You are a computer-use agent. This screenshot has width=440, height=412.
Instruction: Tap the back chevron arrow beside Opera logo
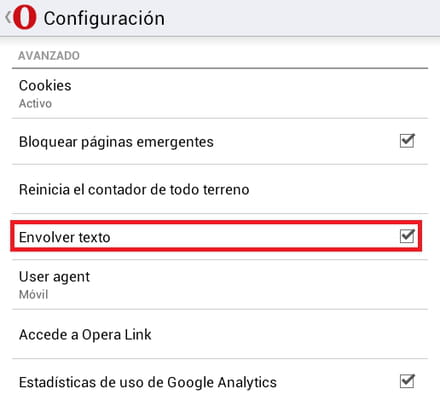click(8, 17)
